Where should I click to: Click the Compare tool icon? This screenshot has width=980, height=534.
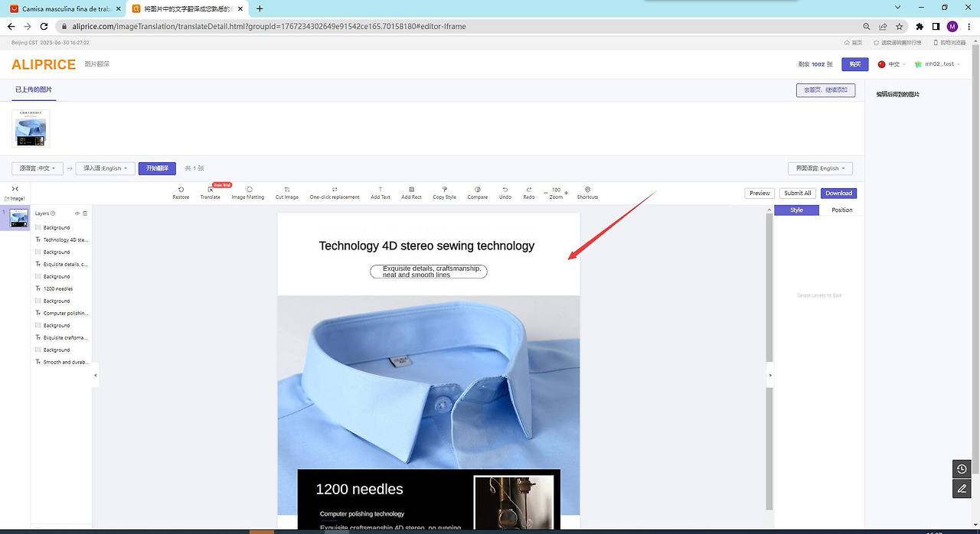pos(478,189)
